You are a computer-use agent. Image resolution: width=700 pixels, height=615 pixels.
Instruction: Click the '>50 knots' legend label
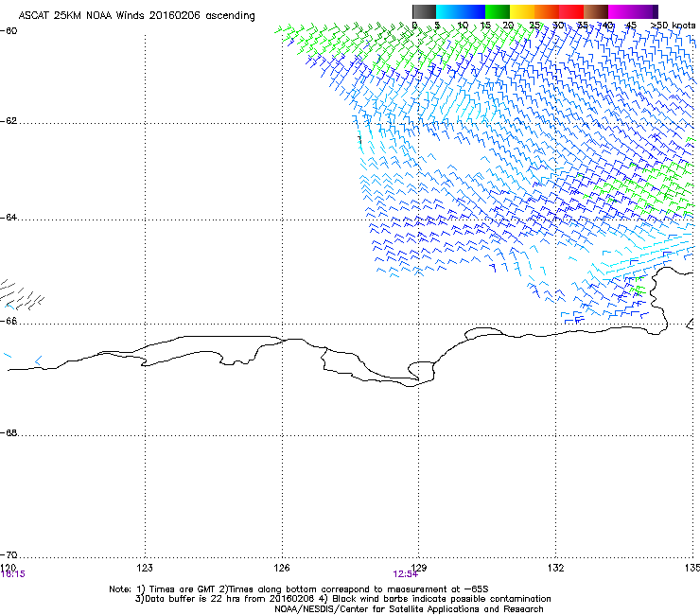point(674,26)
